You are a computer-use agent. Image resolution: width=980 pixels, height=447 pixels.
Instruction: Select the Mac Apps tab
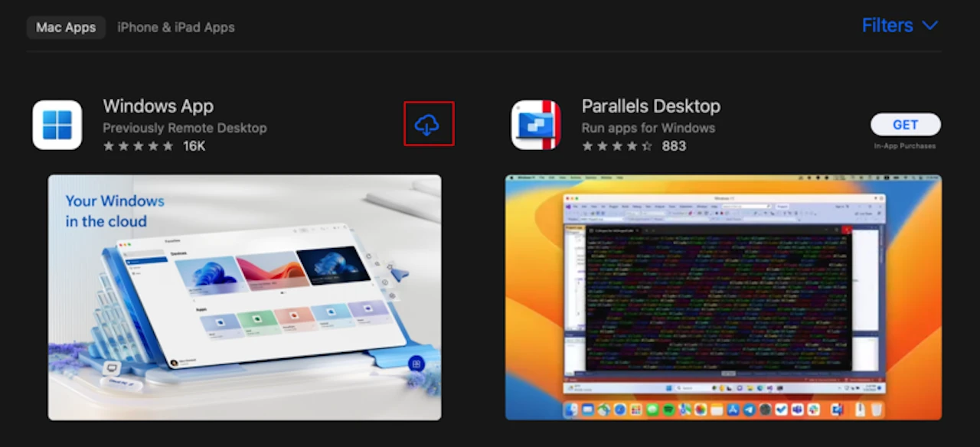65,27
